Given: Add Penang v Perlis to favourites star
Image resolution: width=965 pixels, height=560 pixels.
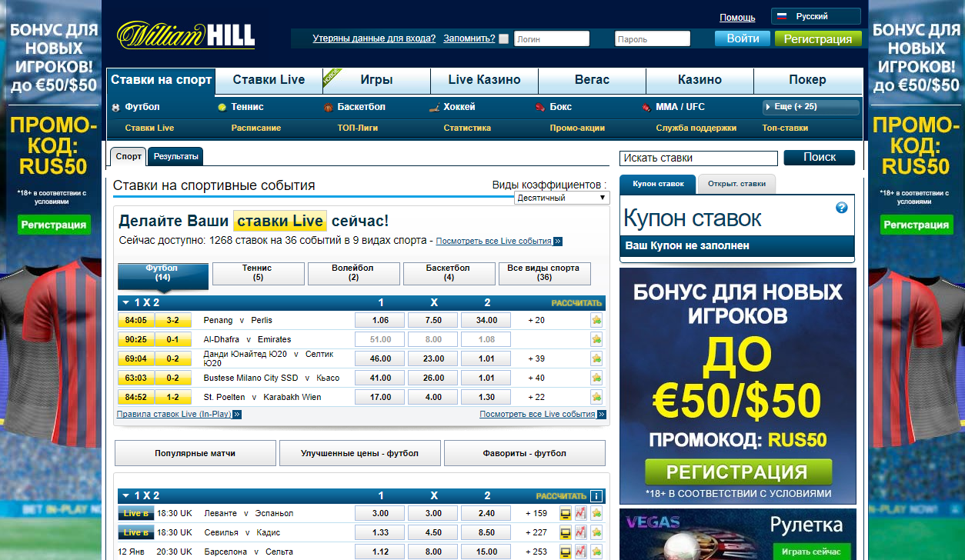Looking at the screenshot, I should point(596,320).
